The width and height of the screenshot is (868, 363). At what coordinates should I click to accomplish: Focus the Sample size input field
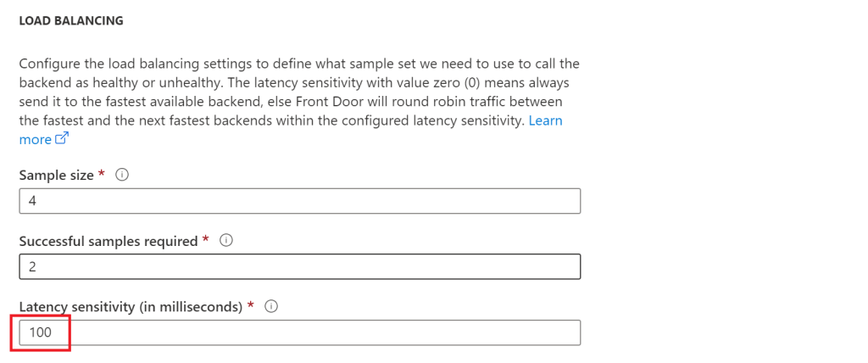(299, 200)
